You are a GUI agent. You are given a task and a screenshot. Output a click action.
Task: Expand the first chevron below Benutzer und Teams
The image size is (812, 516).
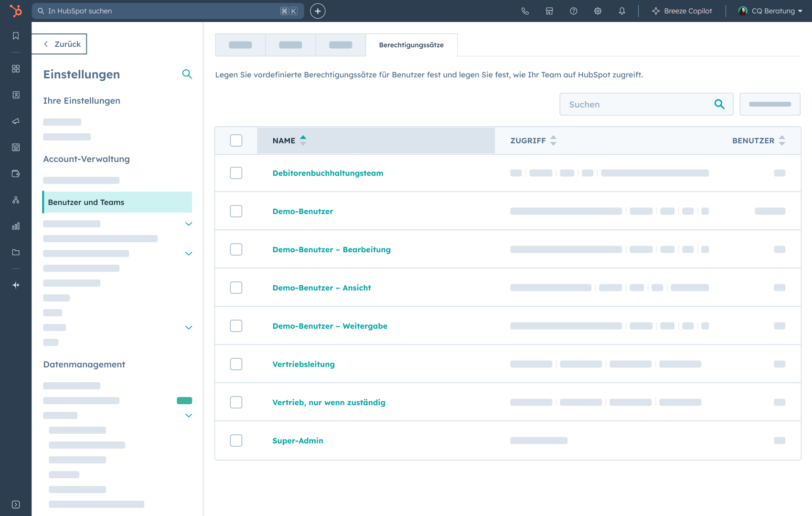click(x=189, y=224)
